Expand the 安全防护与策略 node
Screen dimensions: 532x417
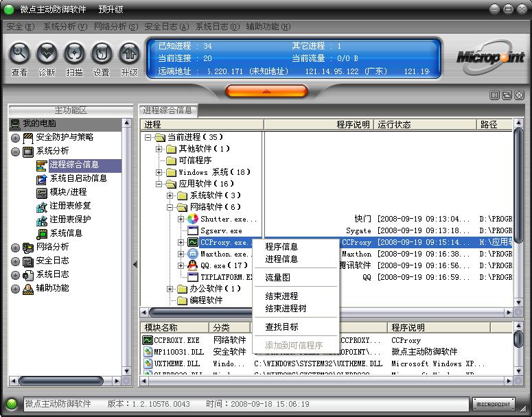(15, 138)
